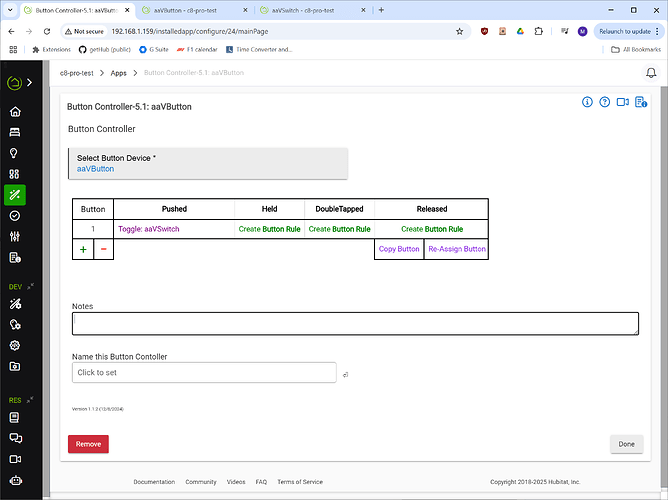Open the community chat icon under RES
The width and height of the screenshot is (668, 500).
[15, 438]
